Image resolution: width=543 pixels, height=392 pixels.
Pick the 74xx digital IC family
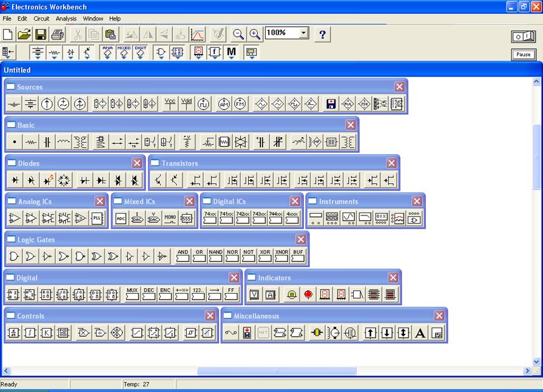pos(210,218)
